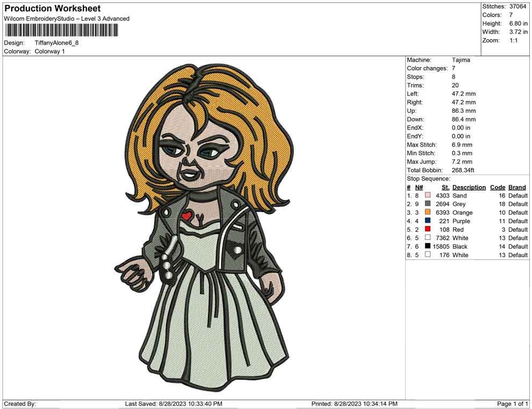532x409 pixels.
Task: Click the Max Stitch value '6.9 mm'
Action: coord(462,145)
